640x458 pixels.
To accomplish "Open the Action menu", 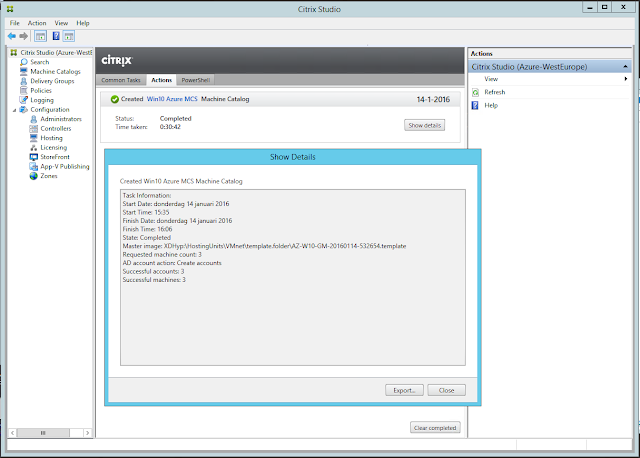I will click(37, 23).
